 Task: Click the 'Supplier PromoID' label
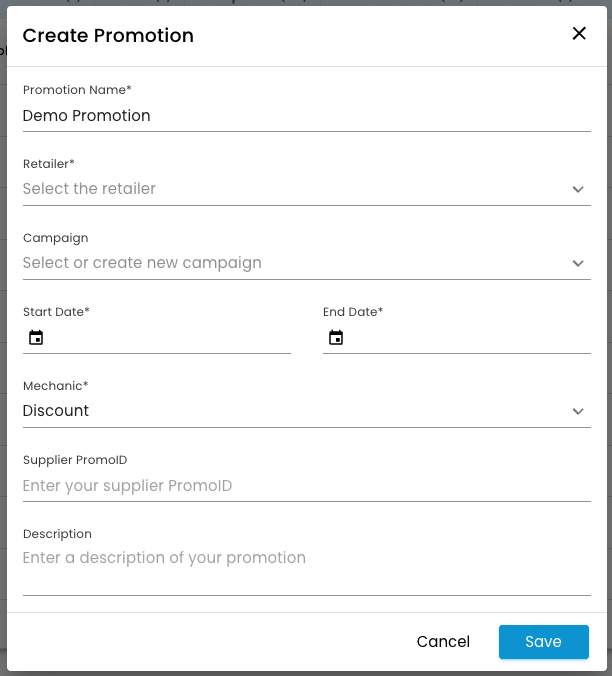(75, 460)
